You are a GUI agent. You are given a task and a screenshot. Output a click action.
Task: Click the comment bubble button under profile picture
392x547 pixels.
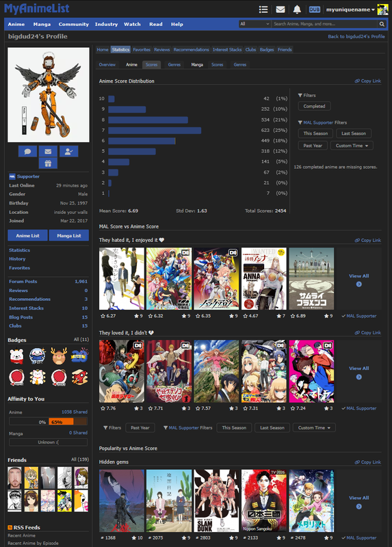coord(27,151)
